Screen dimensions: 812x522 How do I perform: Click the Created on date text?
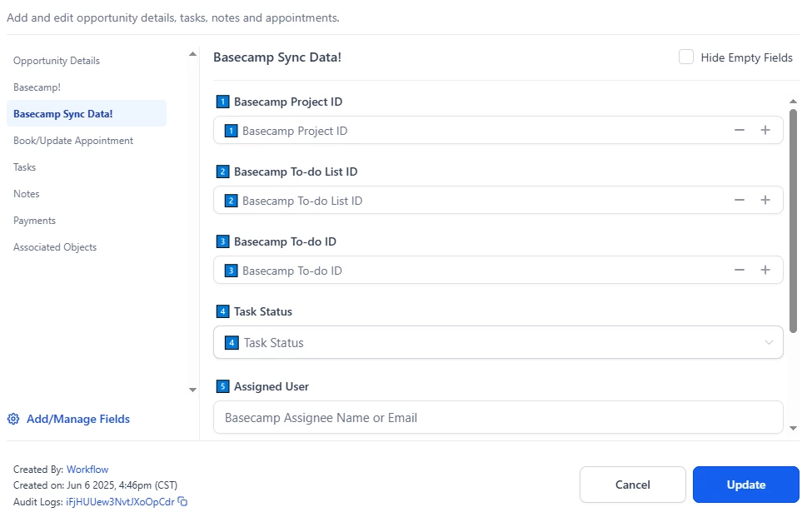coord(95,485)
